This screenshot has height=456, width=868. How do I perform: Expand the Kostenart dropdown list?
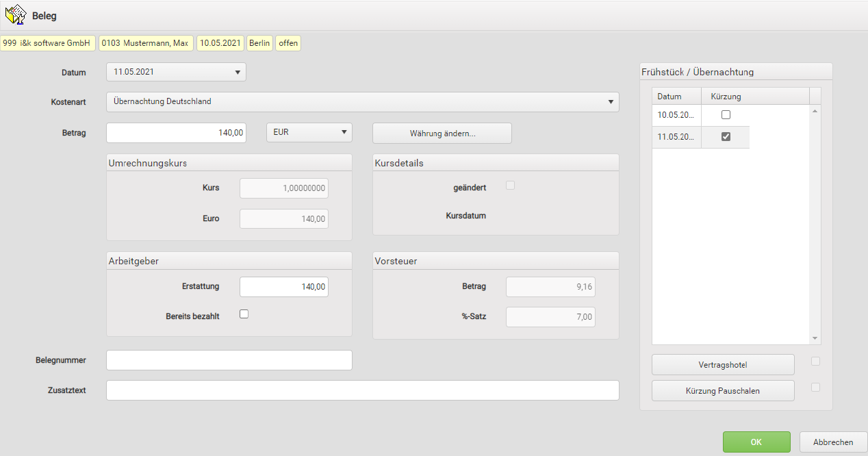[610, 102]
